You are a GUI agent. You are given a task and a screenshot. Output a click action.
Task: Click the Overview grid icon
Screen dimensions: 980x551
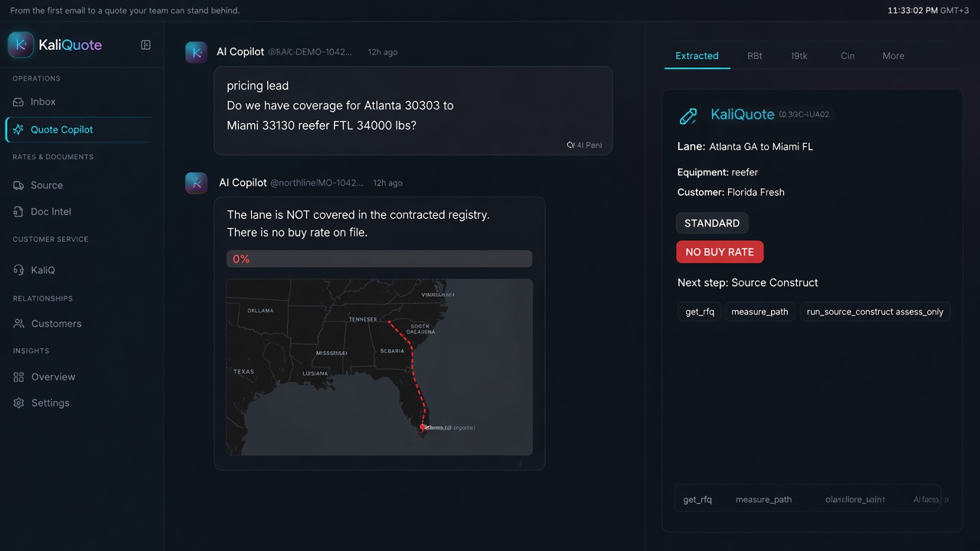[19, 377]
